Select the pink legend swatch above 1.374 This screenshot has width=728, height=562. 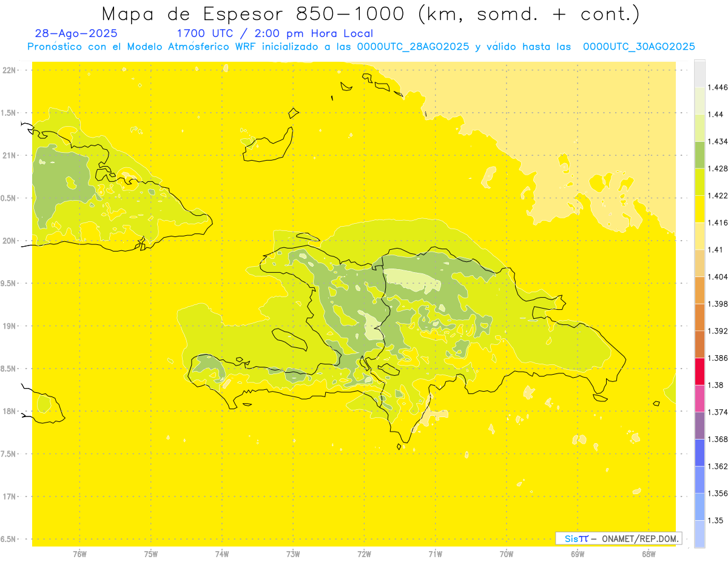point(699,398)
